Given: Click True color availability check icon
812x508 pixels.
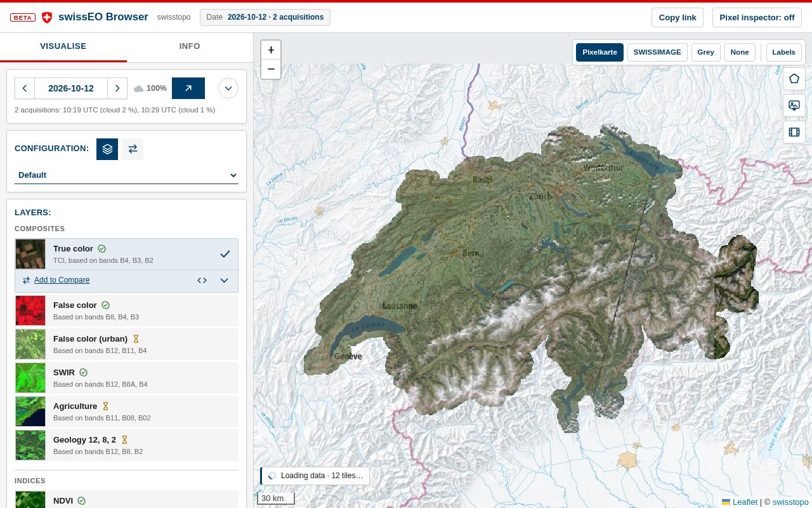Looking at the screenshot, I should (101, 249).
